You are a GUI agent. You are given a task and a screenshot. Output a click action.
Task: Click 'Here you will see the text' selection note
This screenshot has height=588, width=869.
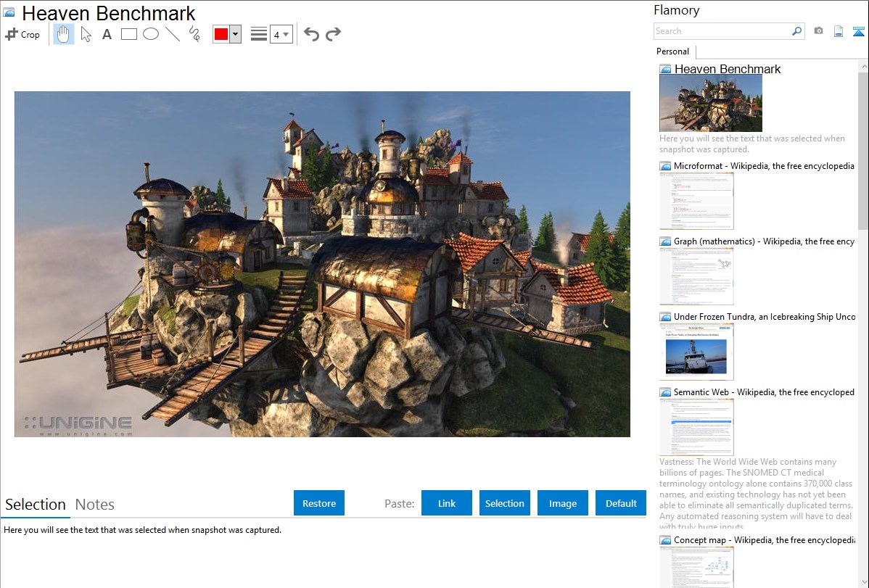[142, 531]
